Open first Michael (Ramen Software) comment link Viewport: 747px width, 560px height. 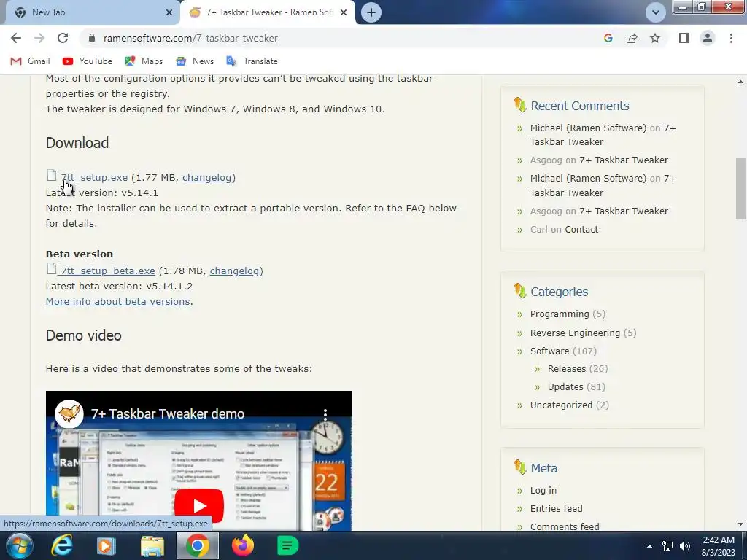click(x=588, y=128)
